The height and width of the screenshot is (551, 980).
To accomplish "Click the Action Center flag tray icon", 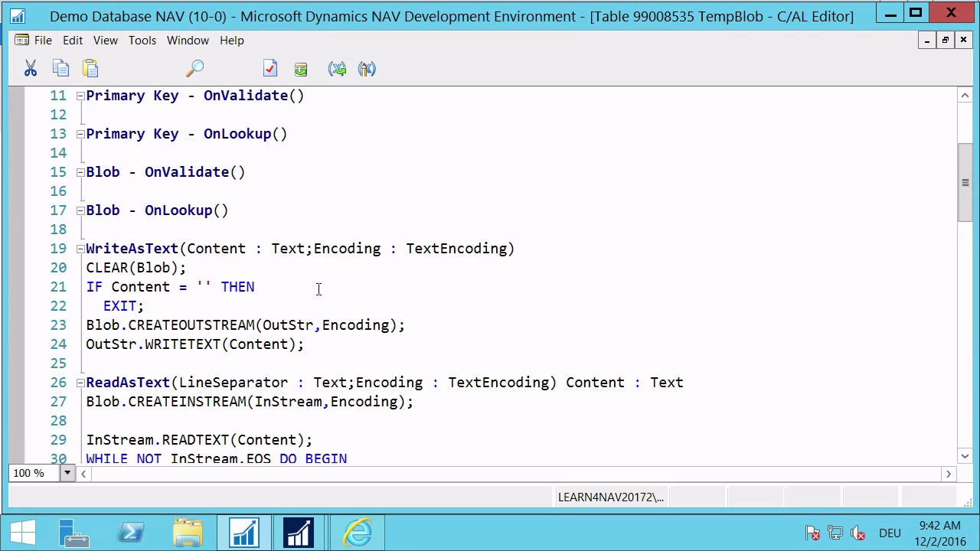I will pos(813,533).
